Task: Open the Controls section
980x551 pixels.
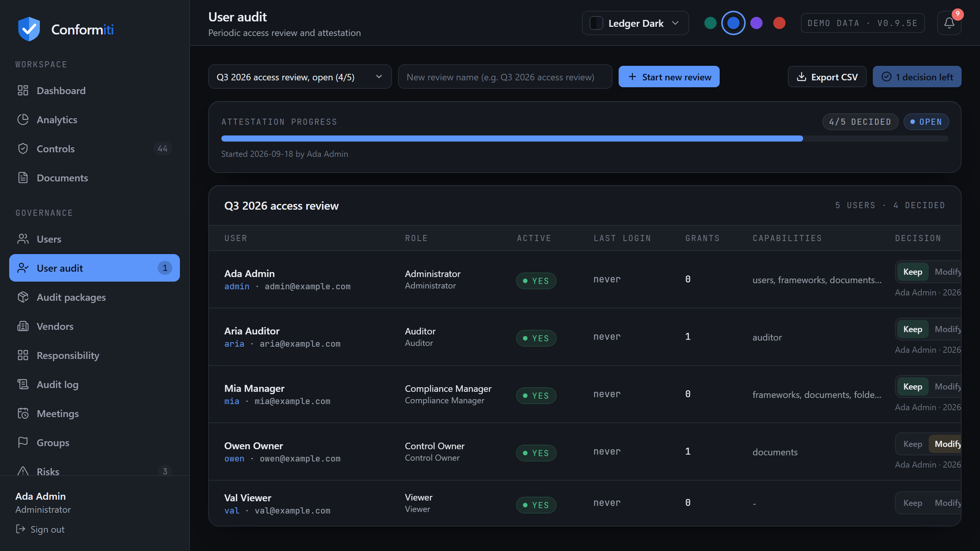Action: click(x=94, y=149)
